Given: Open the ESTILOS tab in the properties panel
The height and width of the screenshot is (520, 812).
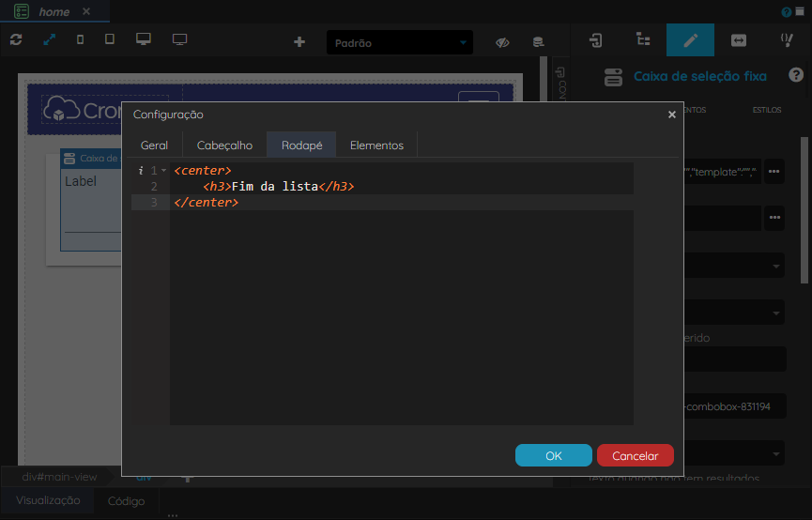Looking at the screenshot, I should (x=767, y=110).
